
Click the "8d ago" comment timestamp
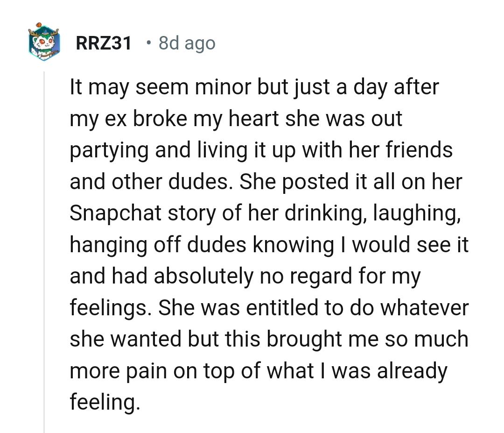(187, 44)
